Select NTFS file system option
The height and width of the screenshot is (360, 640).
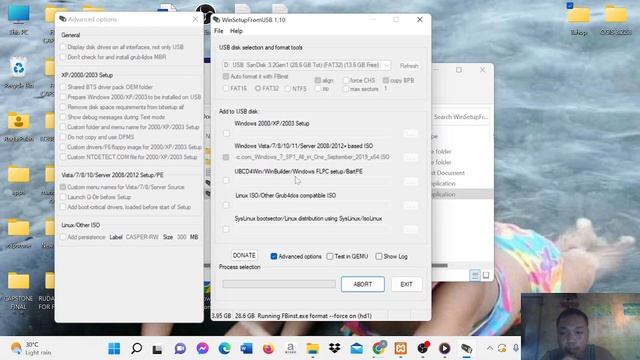(x=288, y=88)
